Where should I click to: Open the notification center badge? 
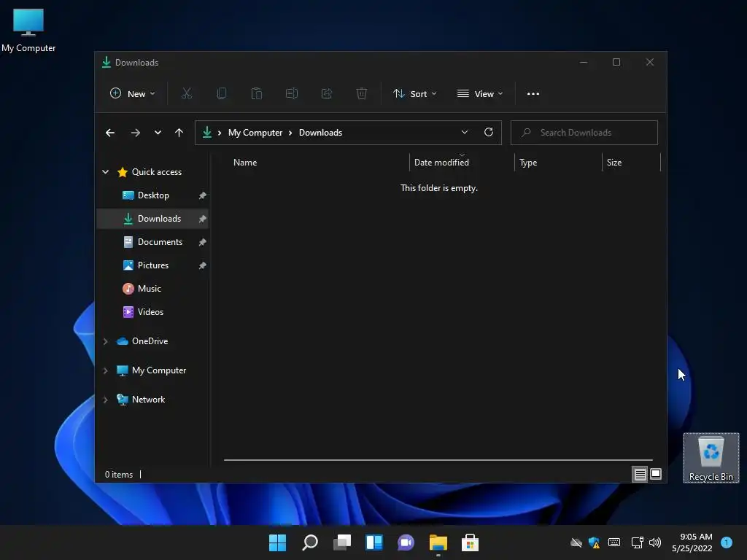point(727,542)
